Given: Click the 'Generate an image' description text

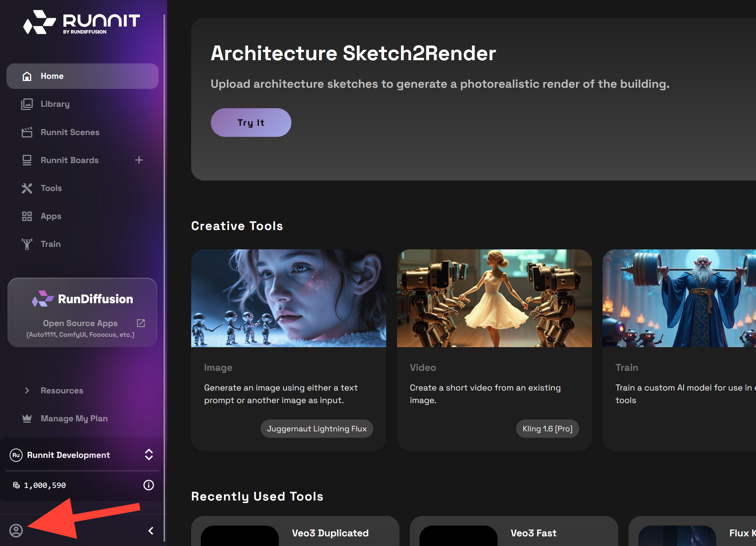Looking at the screenshot, I should pyautogui.click(x=281, y=394).
